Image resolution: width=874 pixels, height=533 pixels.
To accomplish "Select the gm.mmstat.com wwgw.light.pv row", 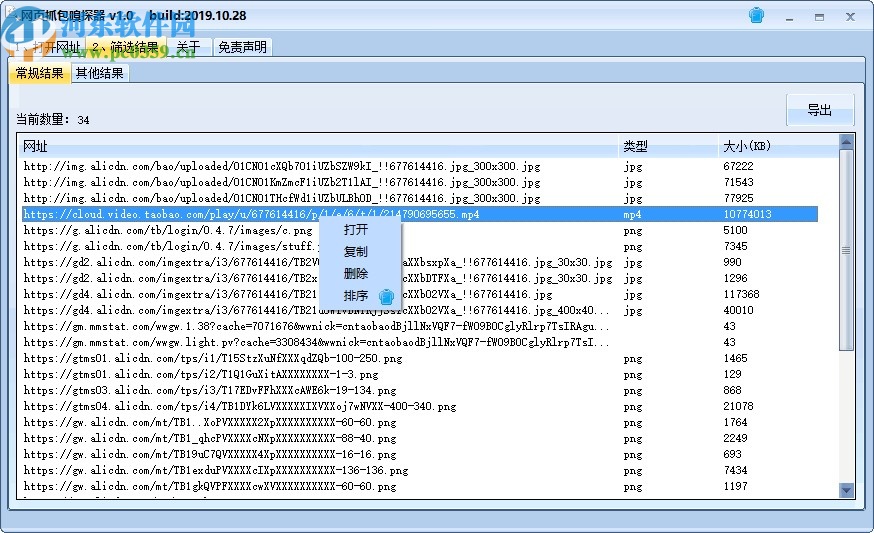I will coord(420,342).
